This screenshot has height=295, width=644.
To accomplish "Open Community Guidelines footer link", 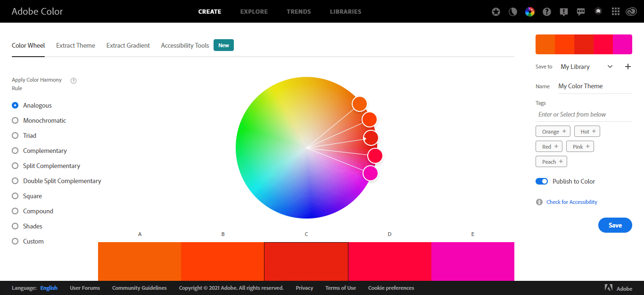I will point(140,288).
